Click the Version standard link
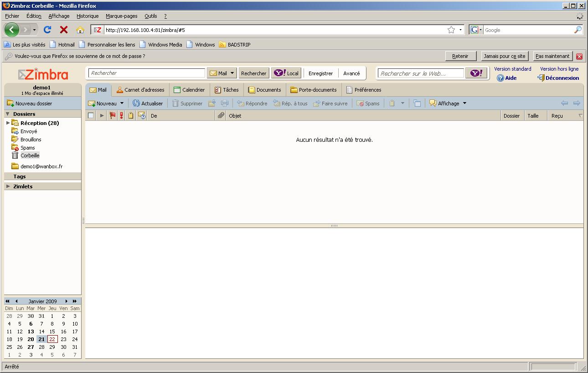This screenshot has height=373, width=588. (x=513, y=69)
